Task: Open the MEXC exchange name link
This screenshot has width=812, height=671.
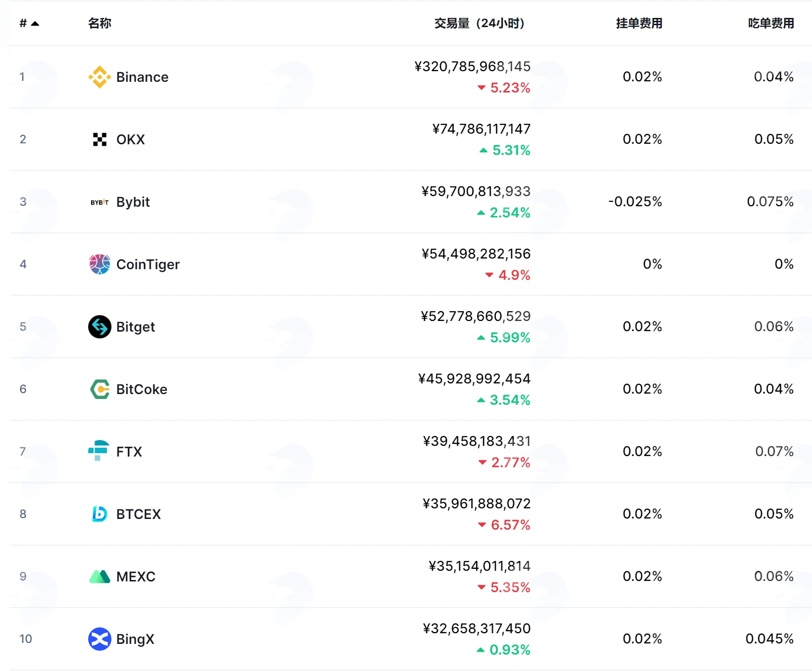Action: pyautogui.click(x=136, y=577)
